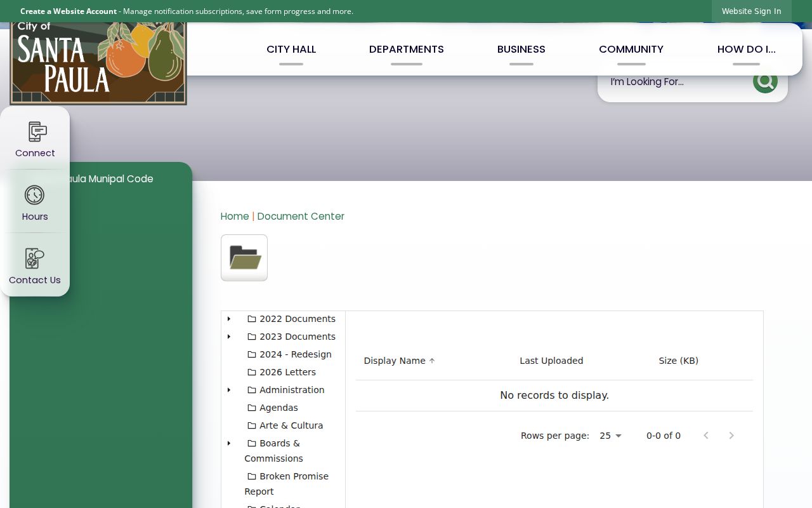Open the Santa Paula Municipal Code link

click(x=110, y=179)
